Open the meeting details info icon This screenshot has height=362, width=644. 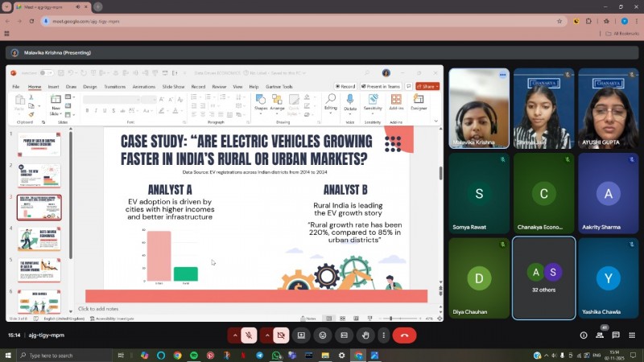coord(584,335)
